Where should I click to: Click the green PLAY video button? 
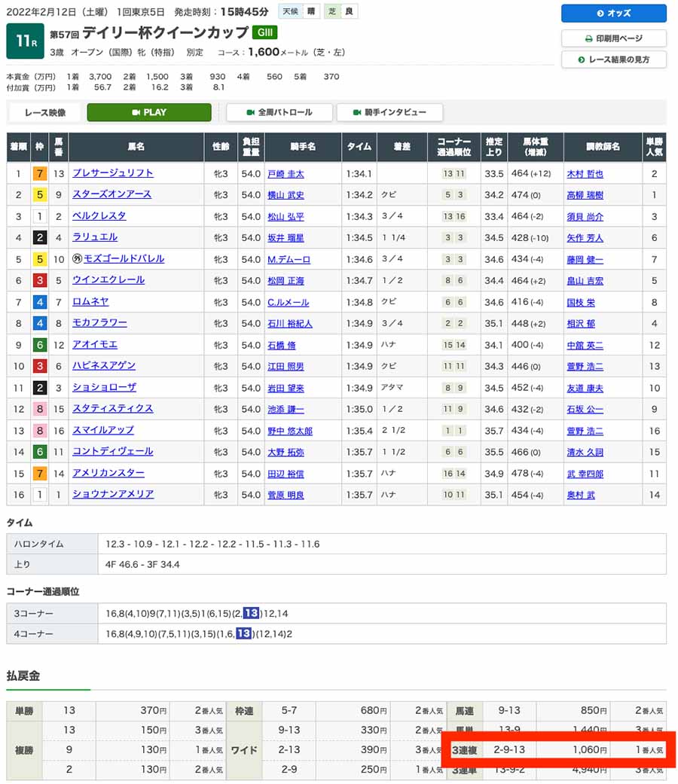pyautogui.click(x=149, y=112)
